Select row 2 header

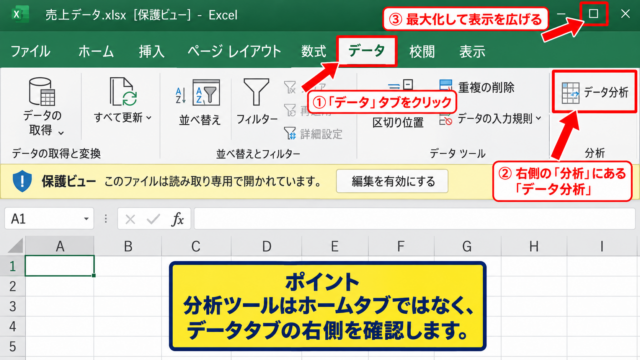tap(12, 286)
